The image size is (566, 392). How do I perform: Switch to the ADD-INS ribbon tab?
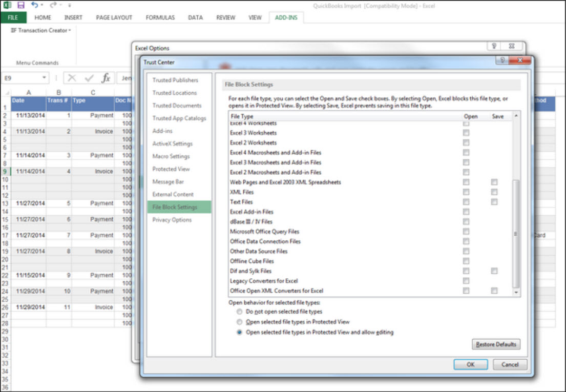[286, 17]
